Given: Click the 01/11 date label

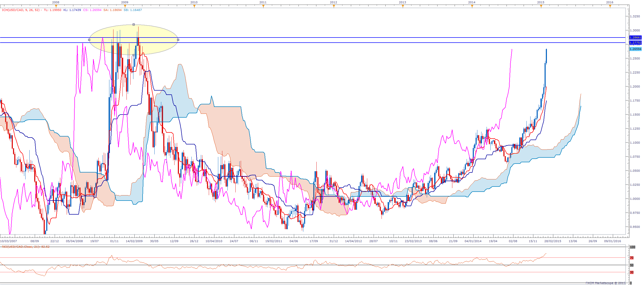Looking at the screenshot, I should click(114, 241).
